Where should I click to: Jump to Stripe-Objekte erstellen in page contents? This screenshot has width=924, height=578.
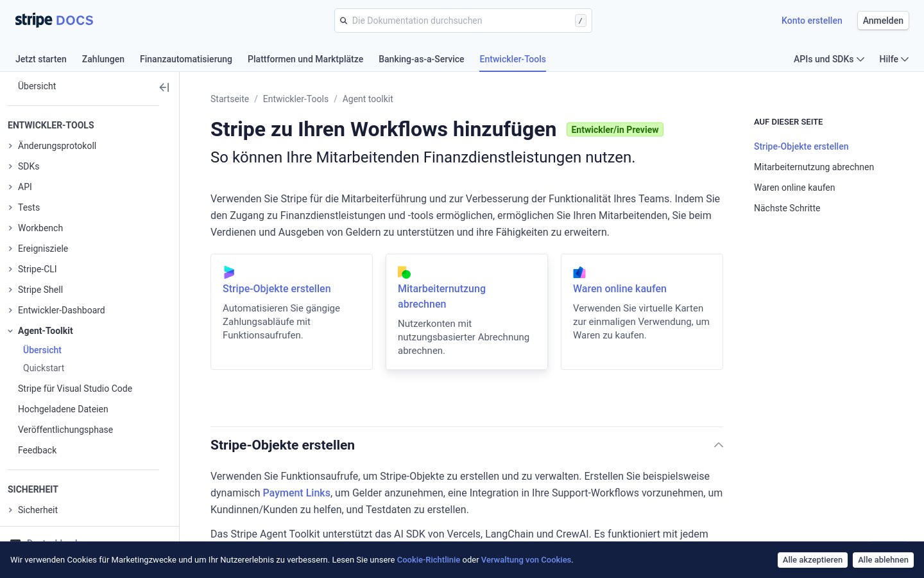click(801, 146)
